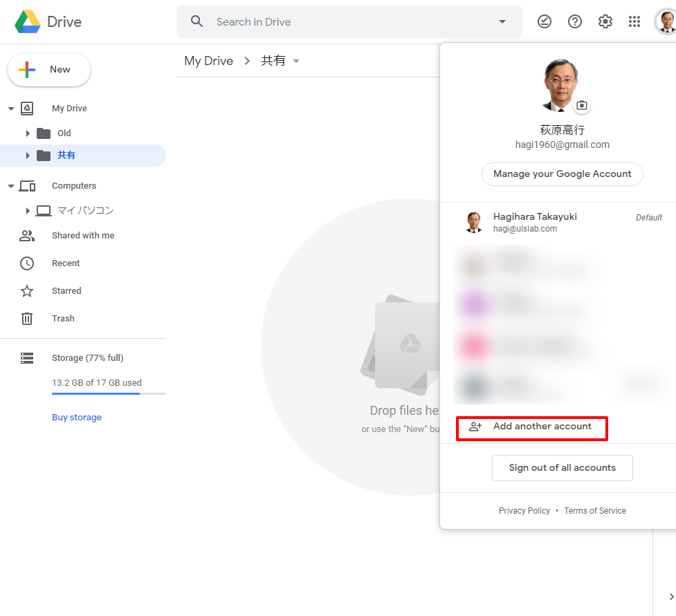Click the laptop icon beside マイ パソコン
This screenshot has height=616, width=676.
coord(44,211)
